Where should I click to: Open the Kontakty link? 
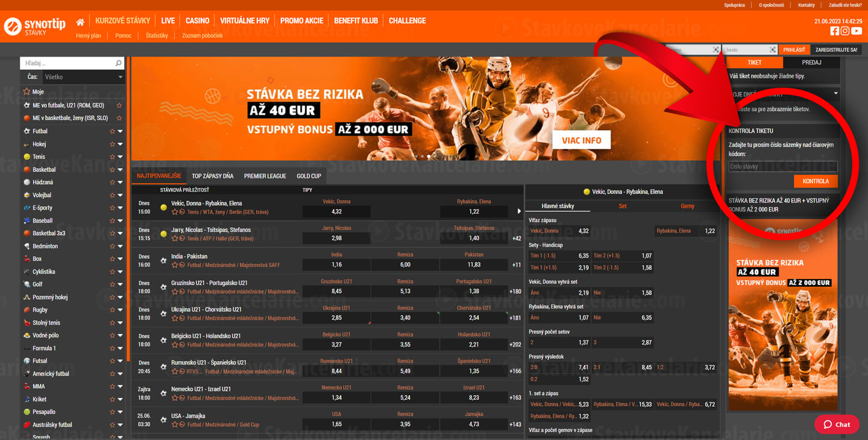tap(806, 5)
